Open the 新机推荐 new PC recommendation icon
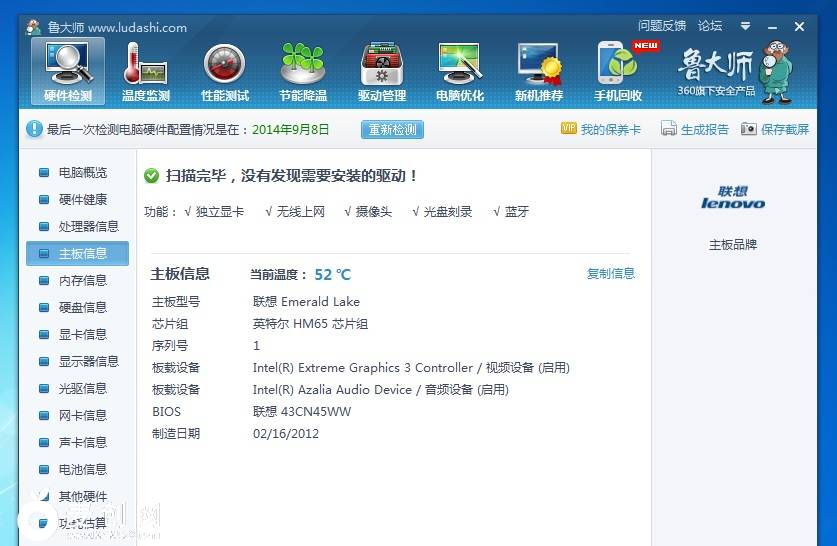Viewport: 837px width, 546px height. click(538, 71)
